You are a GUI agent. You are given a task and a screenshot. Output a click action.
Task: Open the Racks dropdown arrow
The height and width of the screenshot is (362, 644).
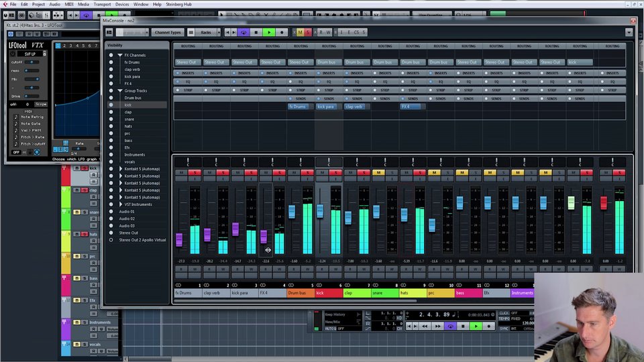pyautogui.click(x=219, y=32)
